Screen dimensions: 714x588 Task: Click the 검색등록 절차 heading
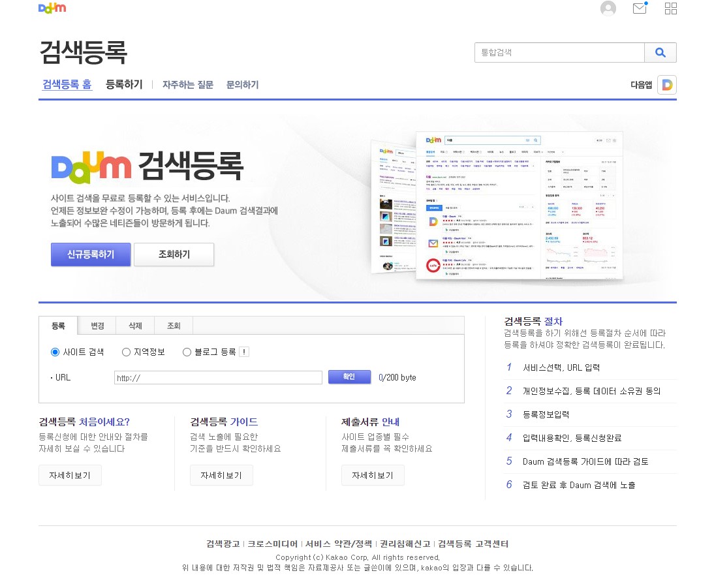tap(533, 321)
